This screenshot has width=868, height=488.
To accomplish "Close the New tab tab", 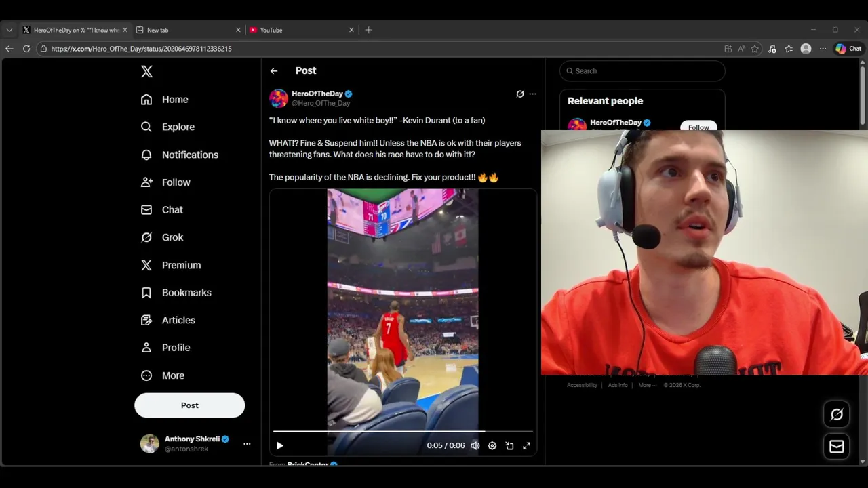I will [238, 30].
